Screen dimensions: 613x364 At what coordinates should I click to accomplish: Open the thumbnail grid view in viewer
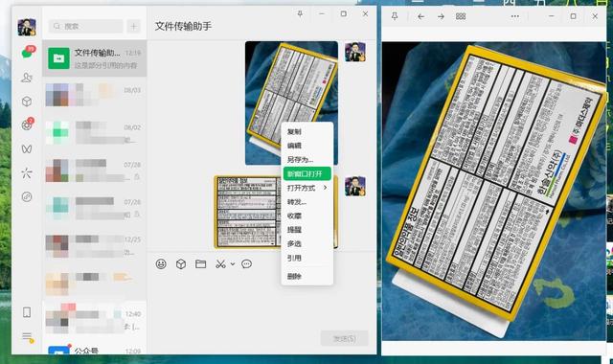click(461, 16)
